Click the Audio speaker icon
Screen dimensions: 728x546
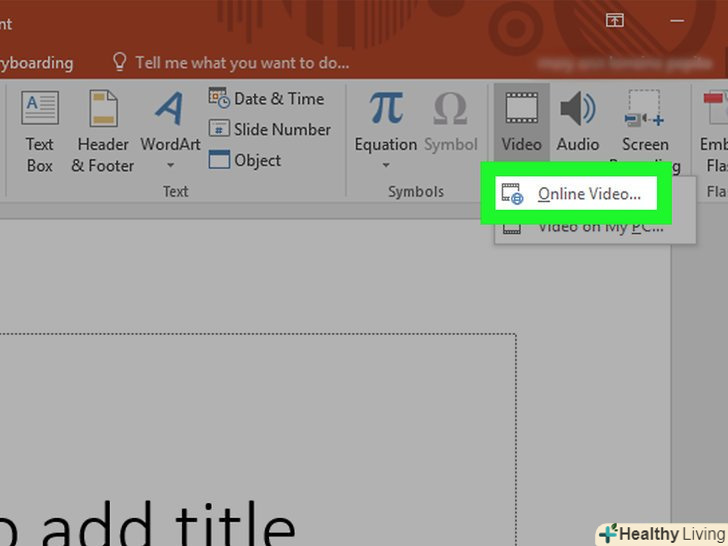tap(578, 109)
